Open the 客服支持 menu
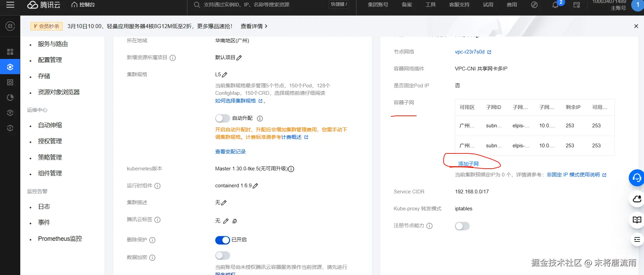The height and width of the screenshot is (275, 644). point(459,5)
